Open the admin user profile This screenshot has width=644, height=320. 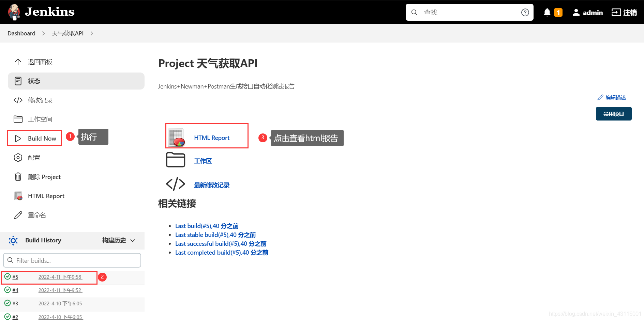click(x=587, y=12)
